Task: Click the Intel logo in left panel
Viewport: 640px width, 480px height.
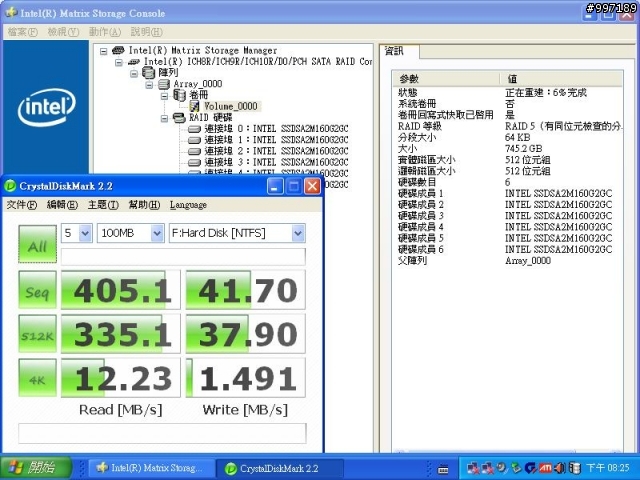Action: [46, 107]
